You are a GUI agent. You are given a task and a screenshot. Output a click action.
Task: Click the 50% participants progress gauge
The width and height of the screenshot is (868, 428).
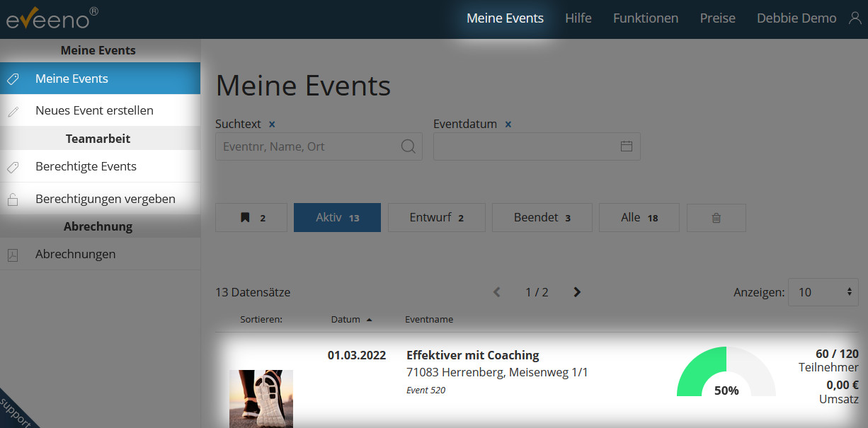(x=726, y=374)
